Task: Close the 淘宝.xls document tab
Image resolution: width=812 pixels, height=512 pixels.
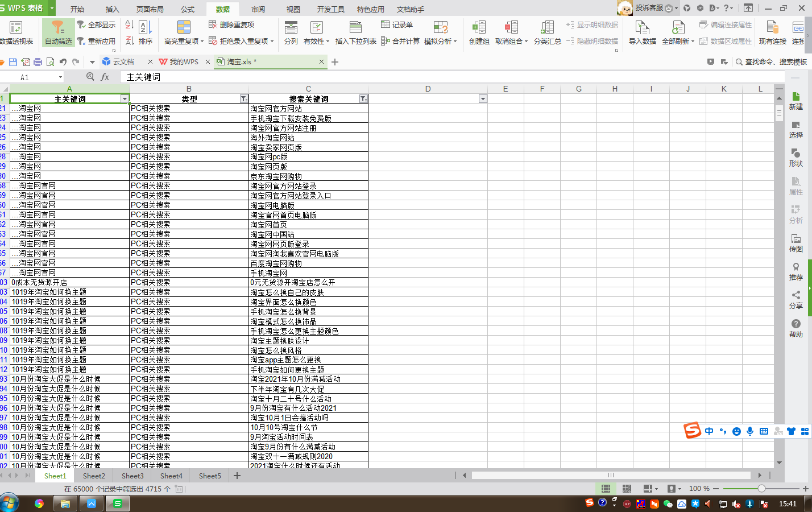Action: (321, 61)
